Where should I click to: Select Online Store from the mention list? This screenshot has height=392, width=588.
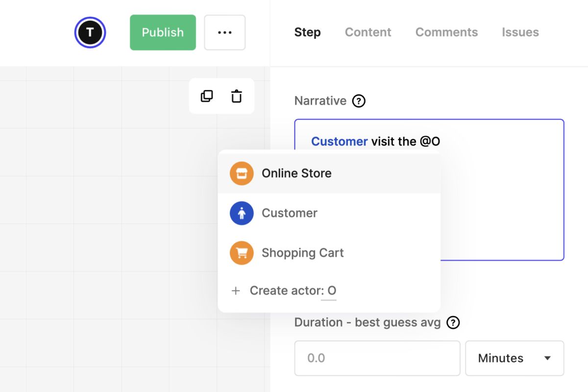(296, 173)
